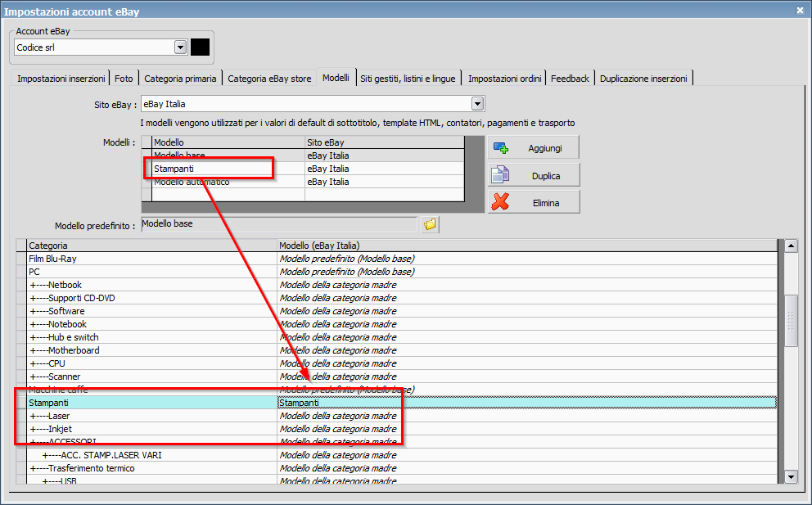Viewport: 812px width, 505px height.
Task: Open Siti gestiti, listini e lingue tab
Action: (408, 79)
